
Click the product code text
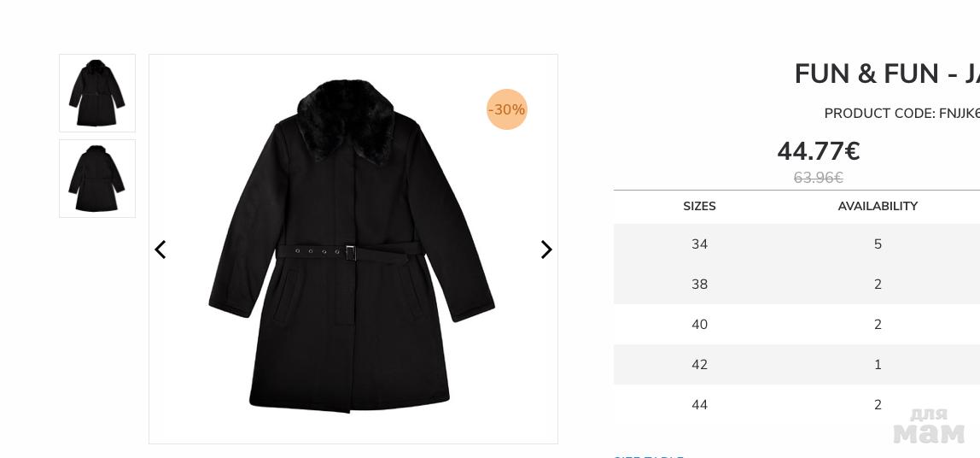[901, 114]
